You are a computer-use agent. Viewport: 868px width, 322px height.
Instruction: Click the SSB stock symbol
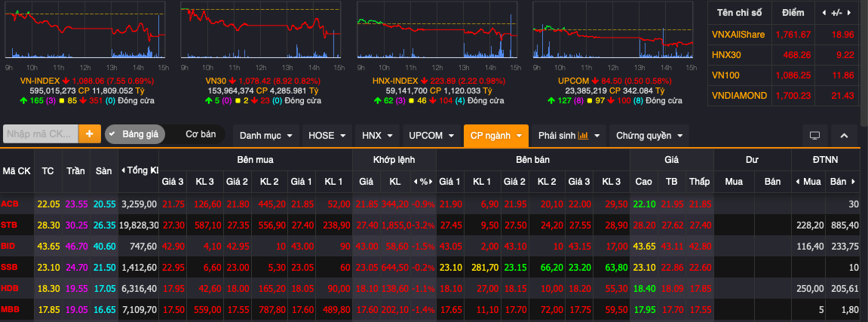(x=9, y=267)
